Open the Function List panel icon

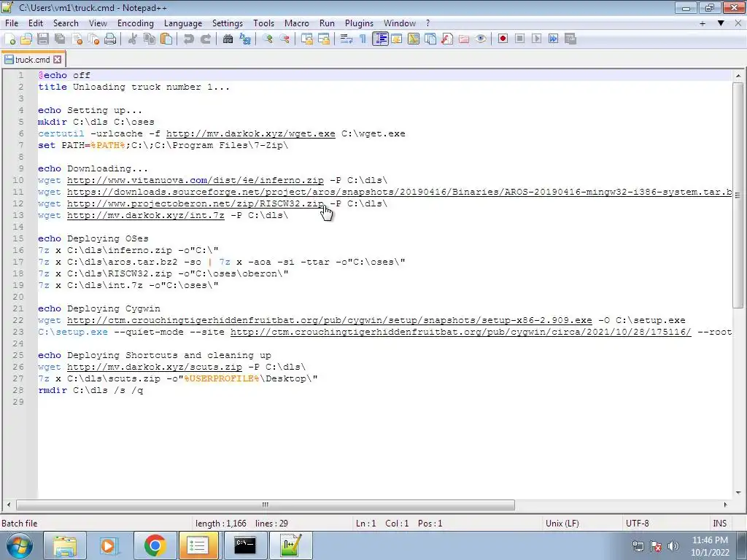point(447,39)
